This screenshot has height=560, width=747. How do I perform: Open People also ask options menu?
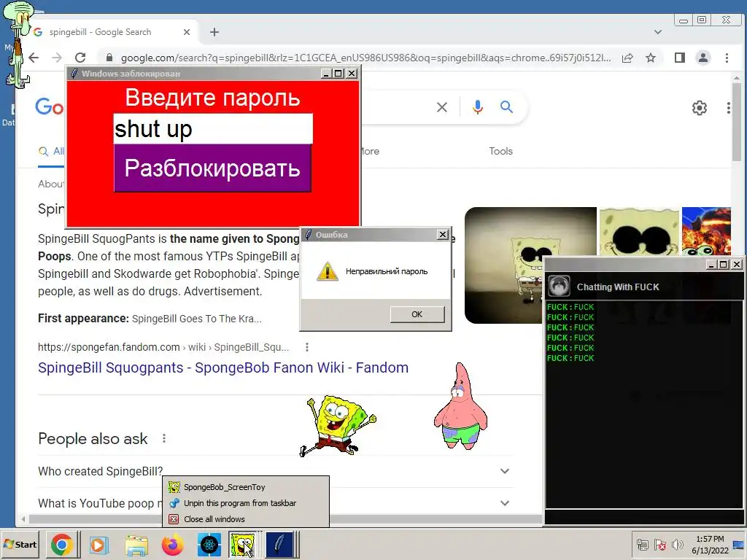[x=164, y=438]
